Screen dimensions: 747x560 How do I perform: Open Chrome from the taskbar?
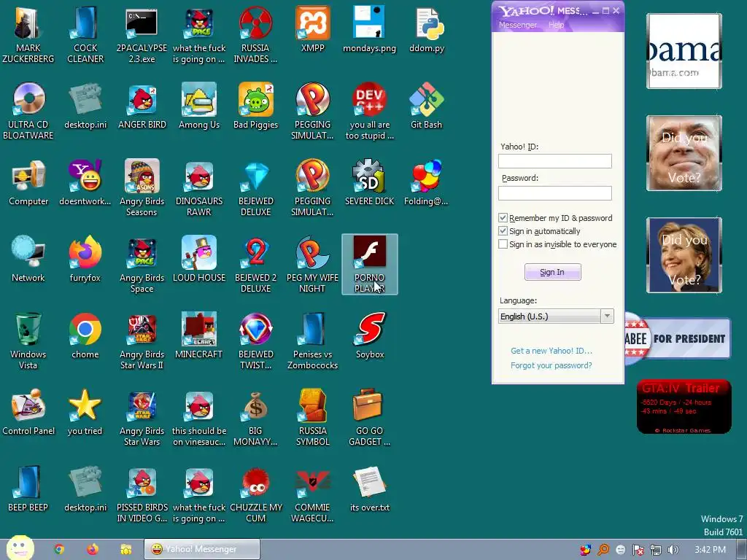click(x=59, y=549)
